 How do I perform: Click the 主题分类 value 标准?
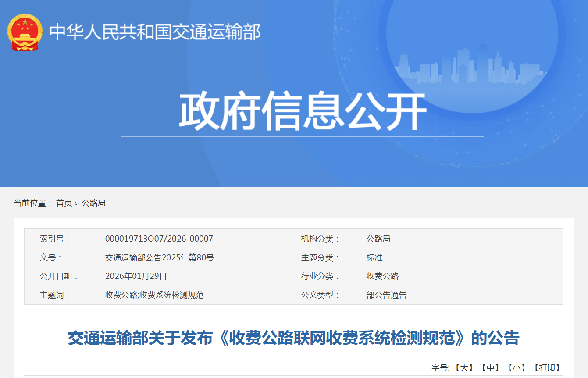(x=374, y=258)
